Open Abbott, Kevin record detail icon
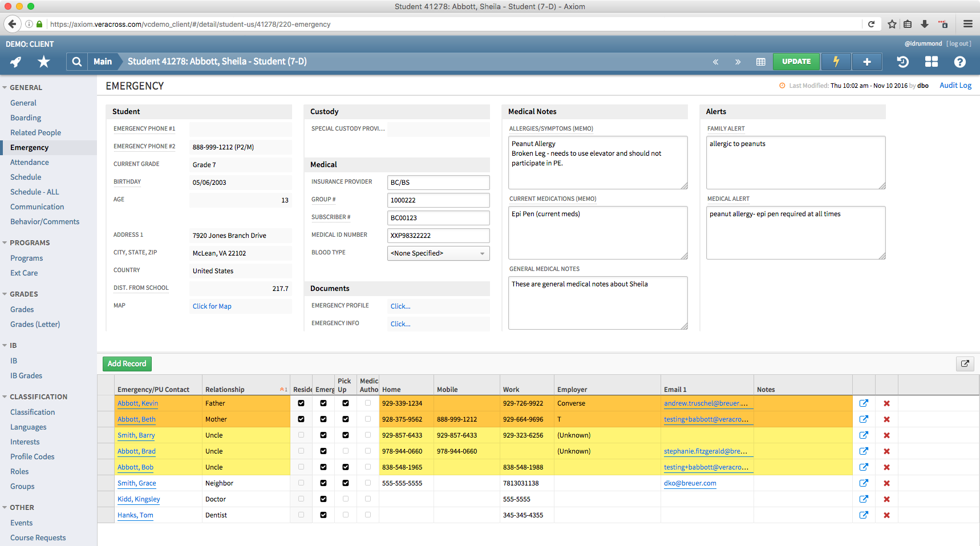This screenshot has height=546, width=980. pyautogui.click(x=864, y=403)
